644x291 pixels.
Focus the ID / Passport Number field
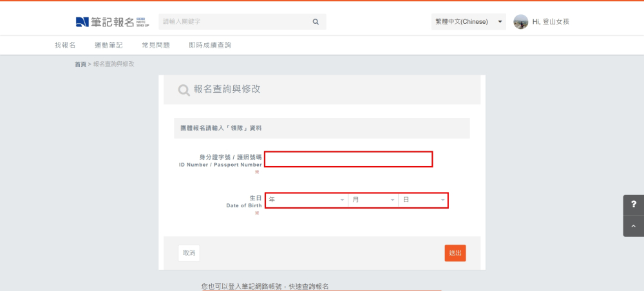click(x=348, y=160)
